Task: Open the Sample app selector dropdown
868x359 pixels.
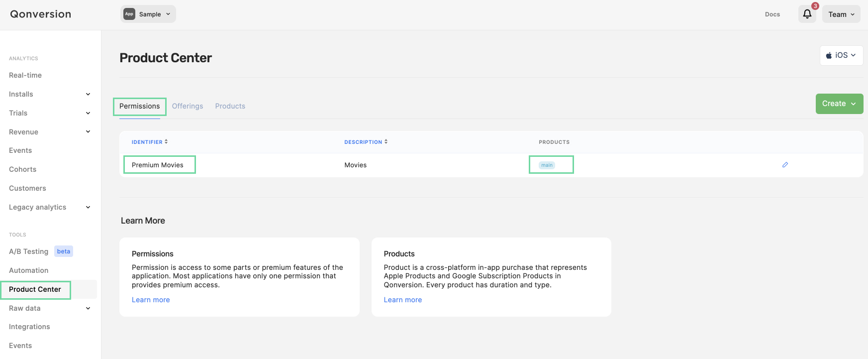Action: (148, 14)
